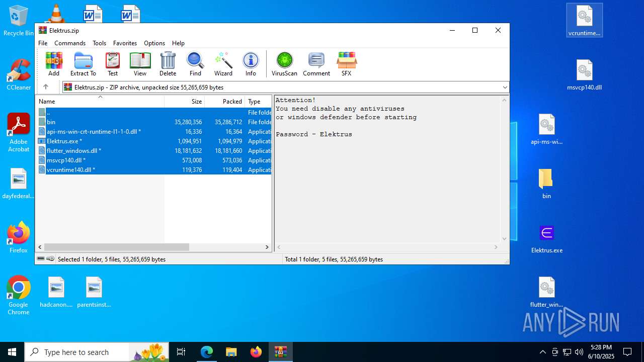Click the file list horizontal scrollbar
The width and height of the screenshot is (644, 362).
coord(116,247)
